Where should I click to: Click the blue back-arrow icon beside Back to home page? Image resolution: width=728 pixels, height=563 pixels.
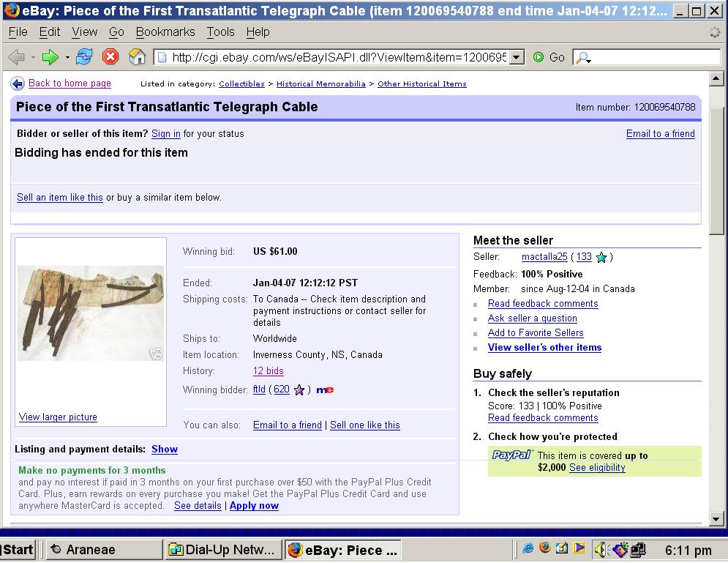coord(18,83)
